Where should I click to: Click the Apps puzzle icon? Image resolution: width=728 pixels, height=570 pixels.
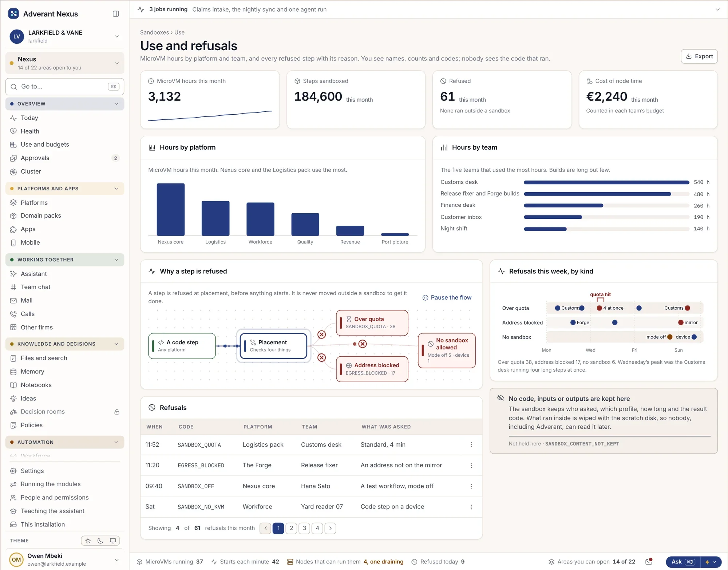(x=13, y=229)
